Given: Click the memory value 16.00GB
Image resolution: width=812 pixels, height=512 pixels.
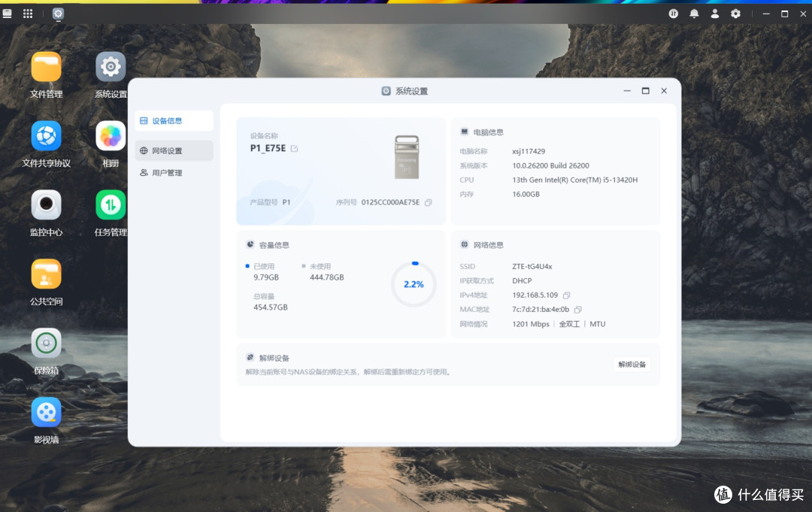Looking at the screenshot, I should (526, 194).
